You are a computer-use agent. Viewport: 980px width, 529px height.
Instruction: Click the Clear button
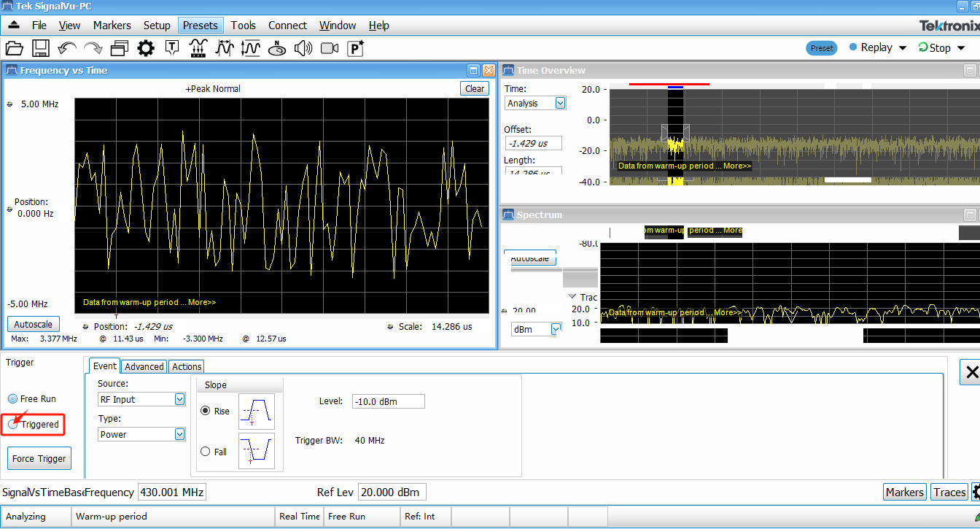coord(475,88)
